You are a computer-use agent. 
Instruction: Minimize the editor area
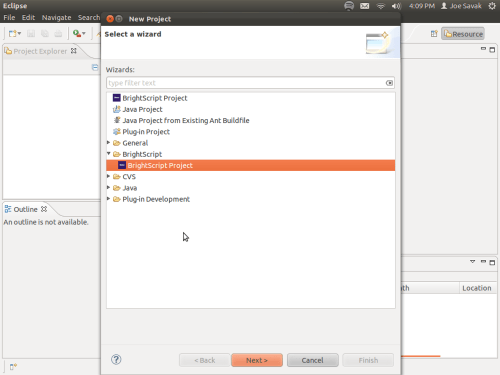click(x=483, y=49)
